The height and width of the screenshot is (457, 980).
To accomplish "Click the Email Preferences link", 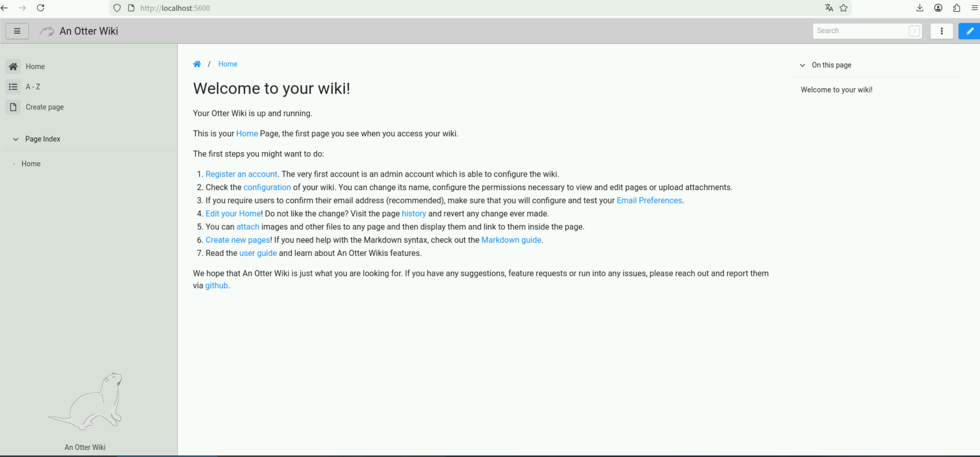I will pyautogui.click(x=649, y=201).
